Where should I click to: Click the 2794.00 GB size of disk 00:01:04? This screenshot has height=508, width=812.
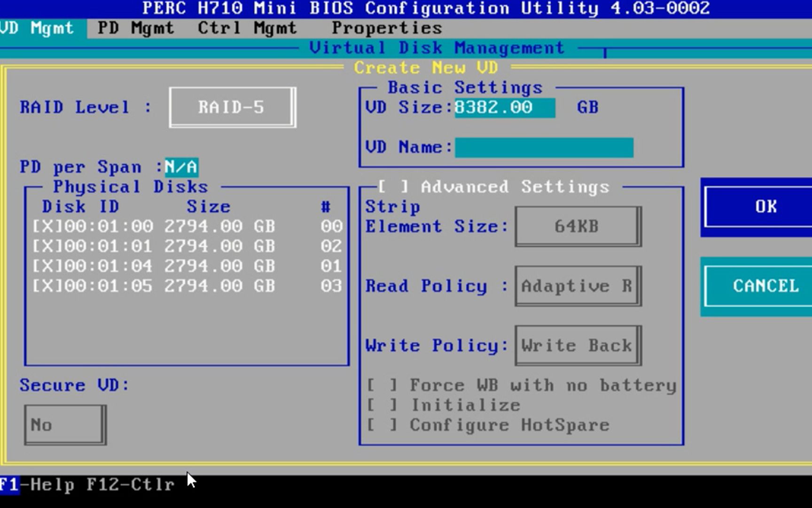(x=219, y=266)
